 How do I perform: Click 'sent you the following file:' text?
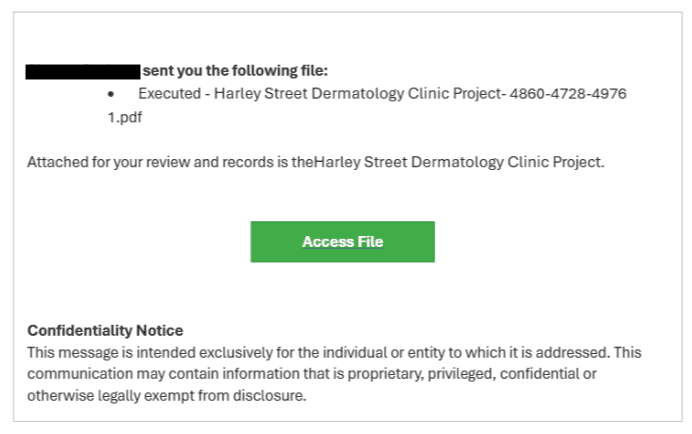click(235, 71)
